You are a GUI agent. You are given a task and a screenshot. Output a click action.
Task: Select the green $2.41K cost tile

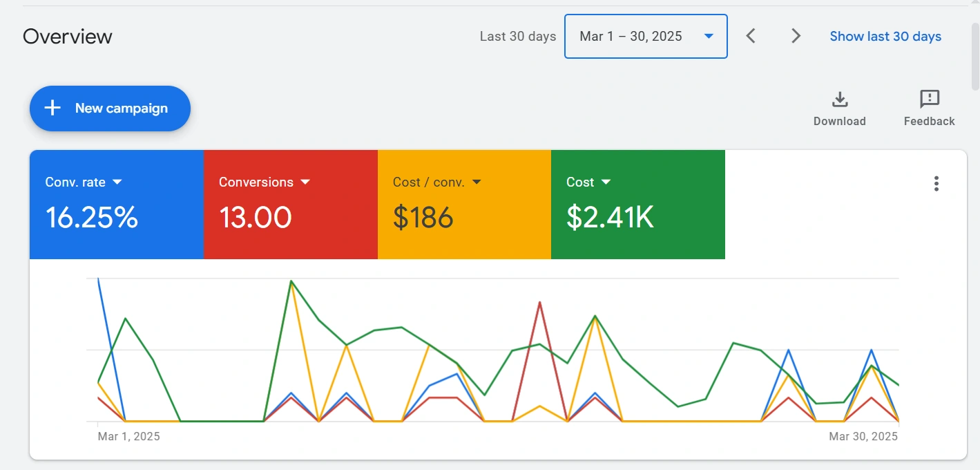(x=638, y=205)
